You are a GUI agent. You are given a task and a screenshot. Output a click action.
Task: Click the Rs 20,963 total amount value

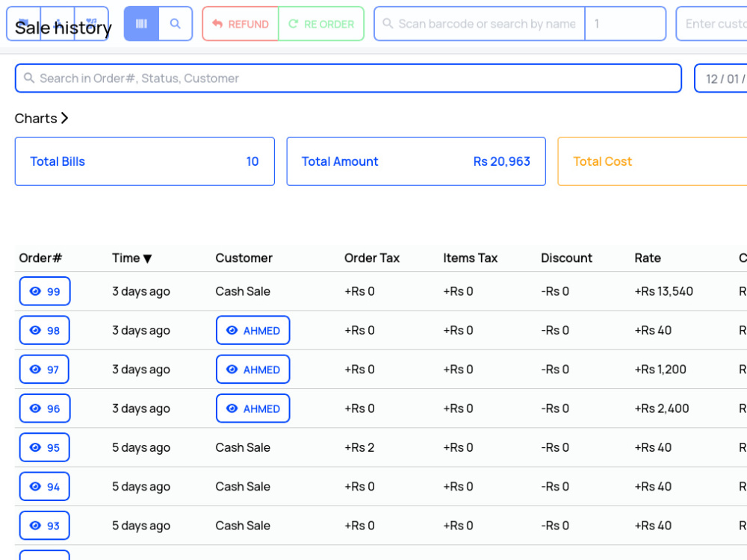(502, 161)
